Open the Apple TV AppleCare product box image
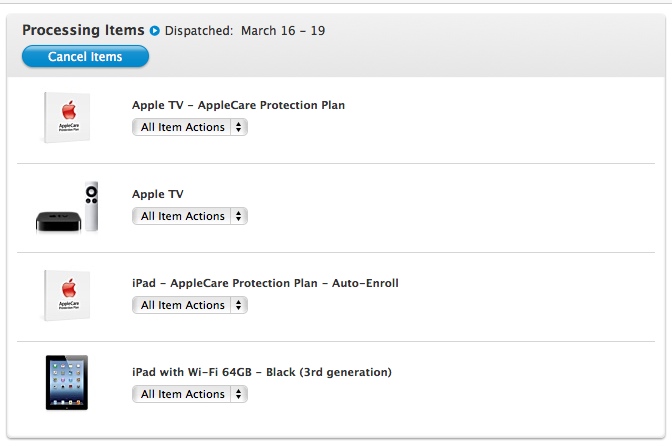672x446 pixels. (67, 117)
